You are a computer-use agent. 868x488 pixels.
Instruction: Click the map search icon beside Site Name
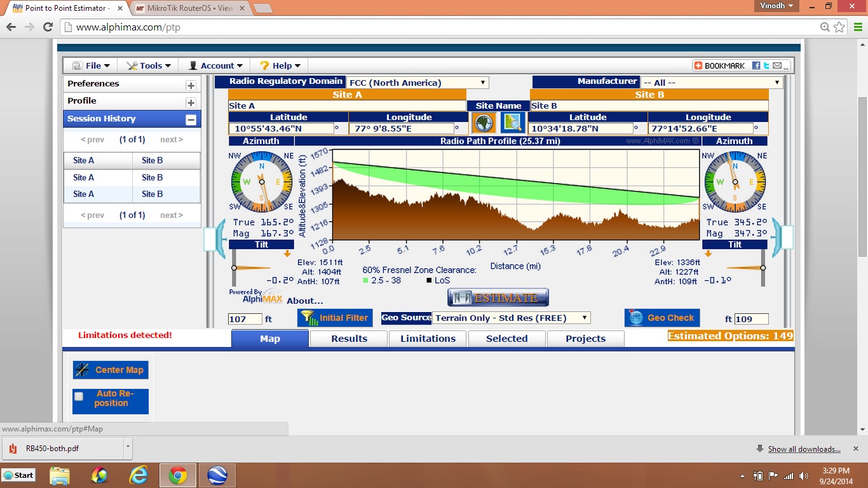click(x=512, y=123)
